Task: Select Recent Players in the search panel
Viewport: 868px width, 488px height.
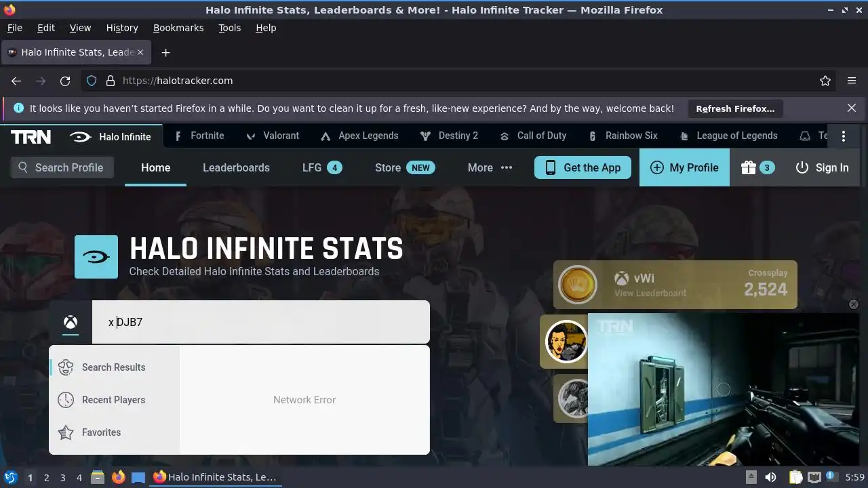Action: click(x=114, y=400)
